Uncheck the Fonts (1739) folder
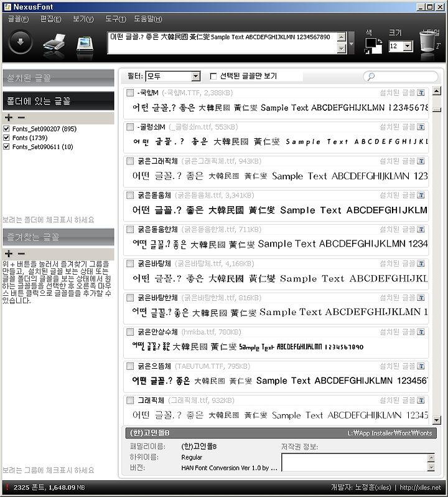 [6, 138]
